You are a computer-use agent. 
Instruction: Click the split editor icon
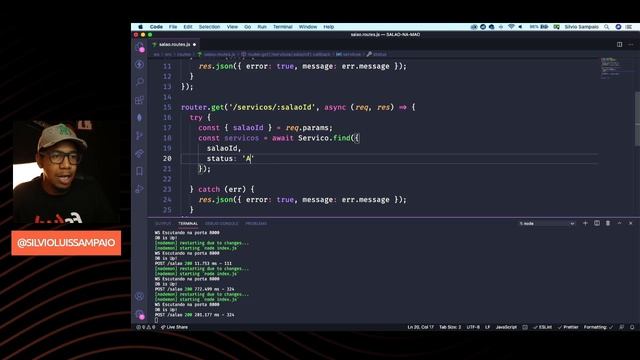click(619, 44)
